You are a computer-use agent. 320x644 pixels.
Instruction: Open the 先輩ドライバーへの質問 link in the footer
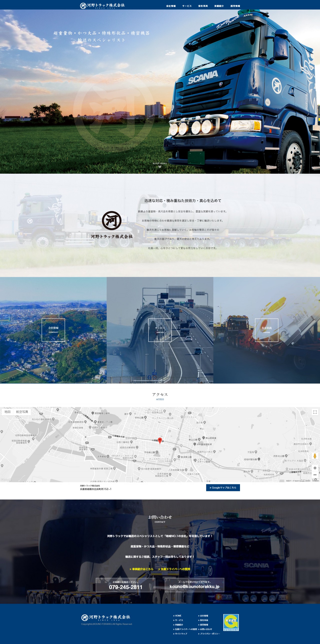(185, 629)
